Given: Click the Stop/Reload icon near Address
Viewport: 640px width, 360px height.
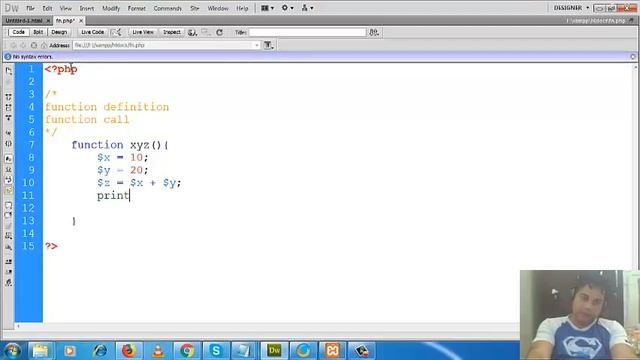Looking at the screenshot, I should (34, 45).
